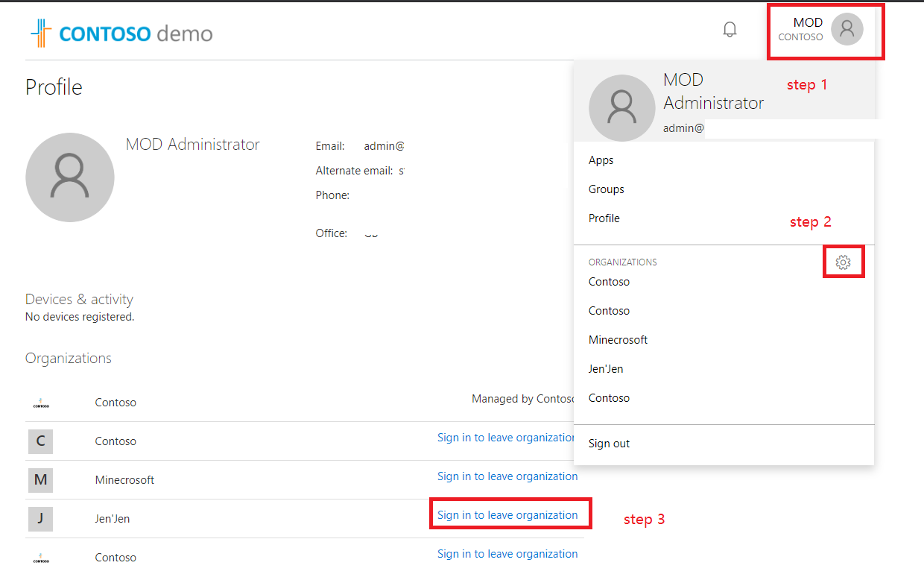The height and width of the screenshot is (583, 924).
Task: Click the avatar in the account dropdown
Action: pos(621,107)
